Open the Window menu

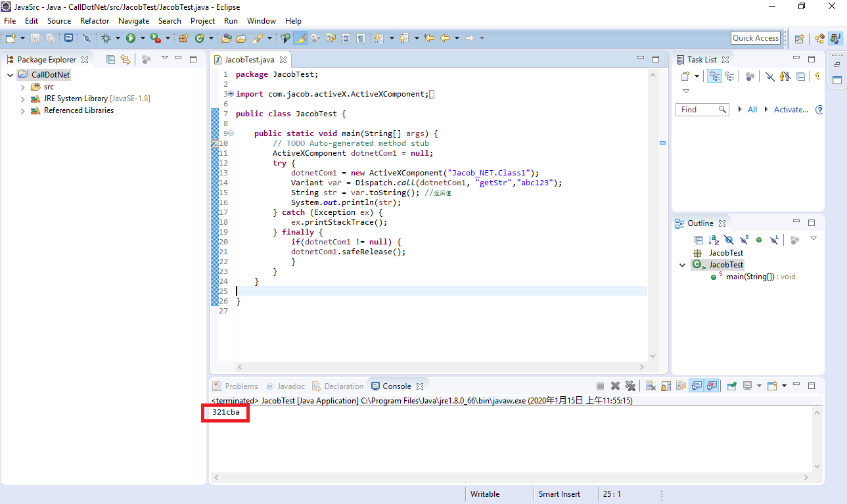pyautogui.click(x=262, y=21)
